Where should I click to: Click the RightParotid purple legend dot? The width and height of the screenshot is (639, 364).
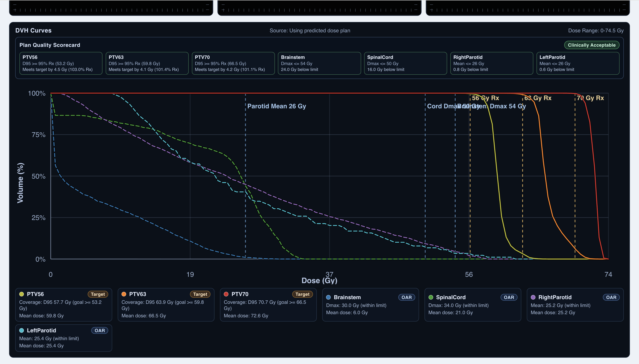pos(533,297)
